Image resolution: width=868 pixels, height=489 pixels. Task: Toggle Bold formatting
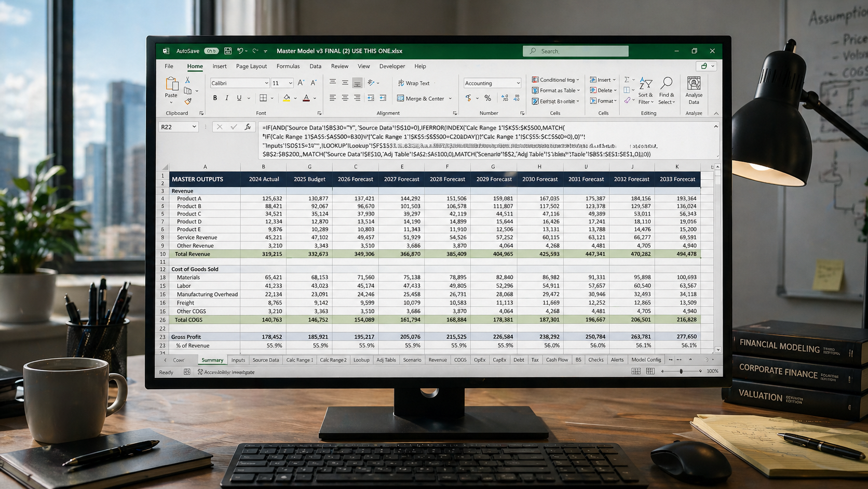click(x=215, y=98)
